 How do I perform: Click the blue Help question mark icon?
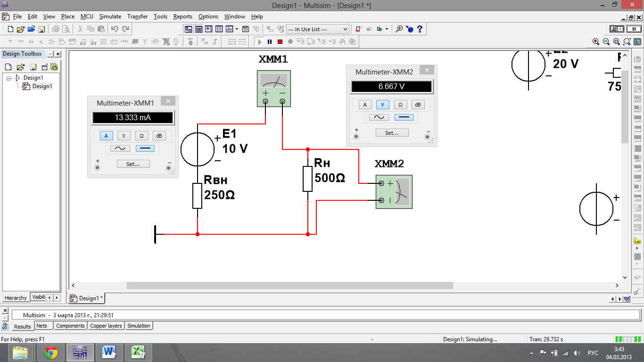coord(420,29)
